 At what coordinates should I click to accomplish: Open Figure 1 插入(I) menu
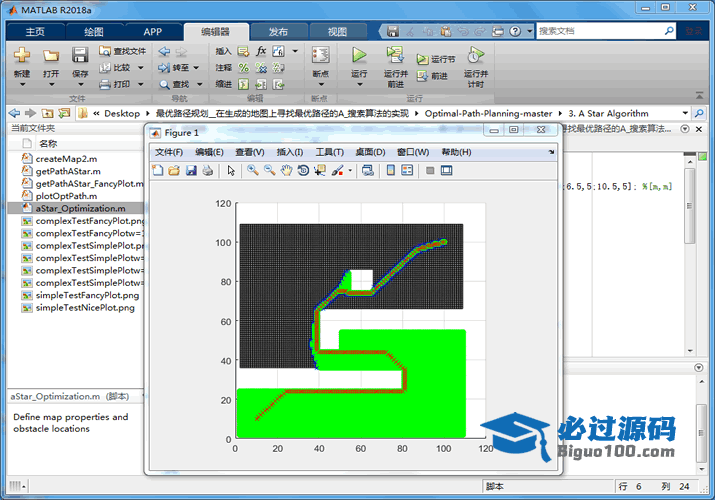(x=290, y=152)
